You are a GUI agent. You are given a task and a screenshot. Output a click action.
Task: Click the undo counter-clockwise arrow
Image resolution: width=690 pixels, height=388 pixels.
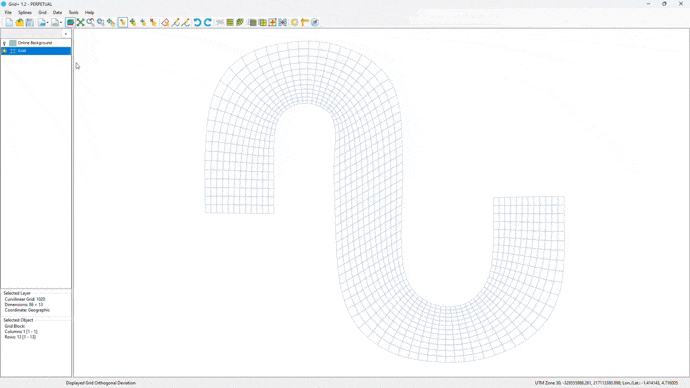coord(197,22)
